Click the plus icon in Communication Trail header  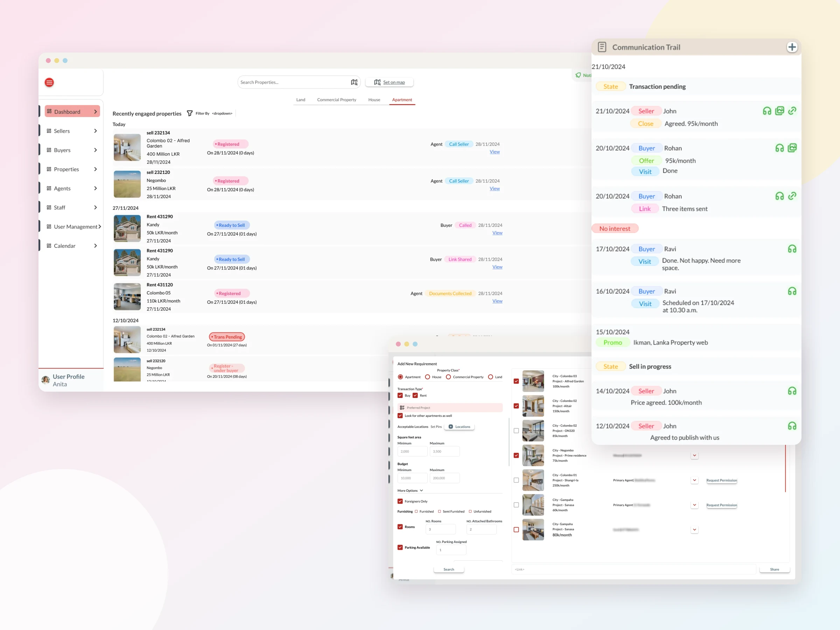[x=792, y=47]
